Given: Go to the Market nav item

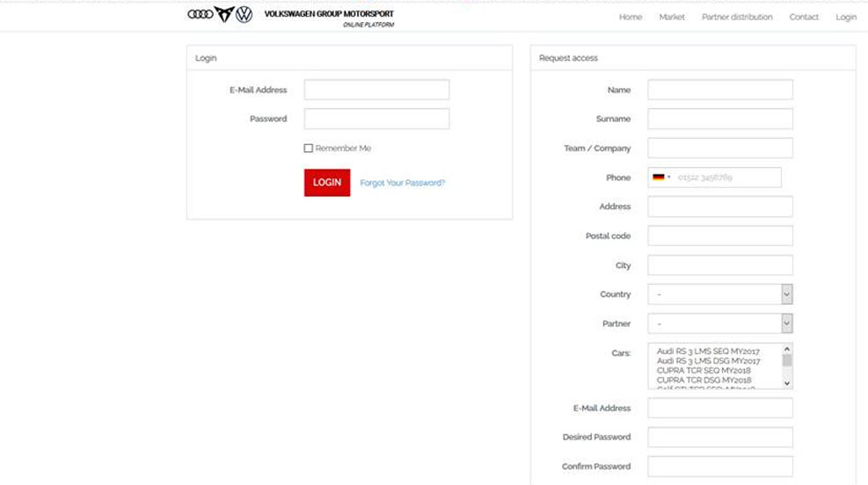Looking at the screenshot, I should (672, 18).
